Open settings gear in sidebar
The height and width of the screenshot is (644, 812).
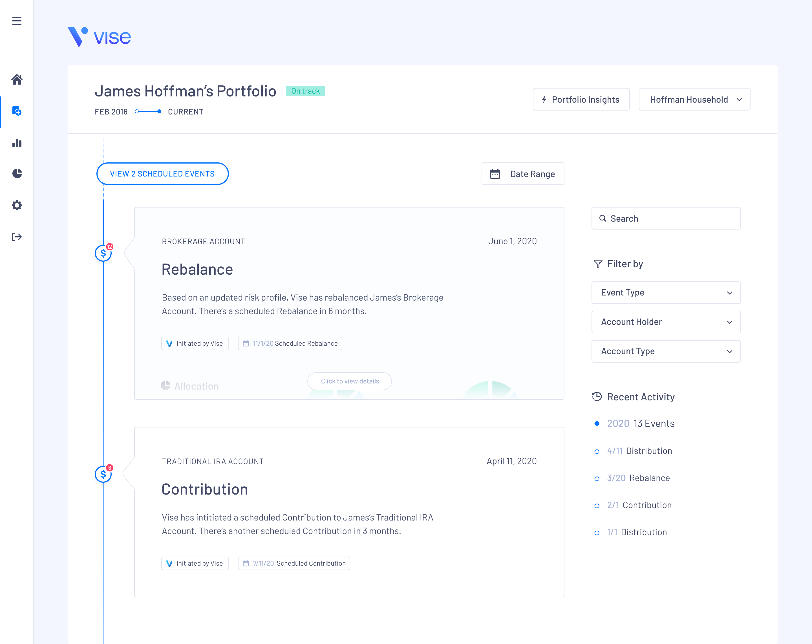tap(17, 205)
